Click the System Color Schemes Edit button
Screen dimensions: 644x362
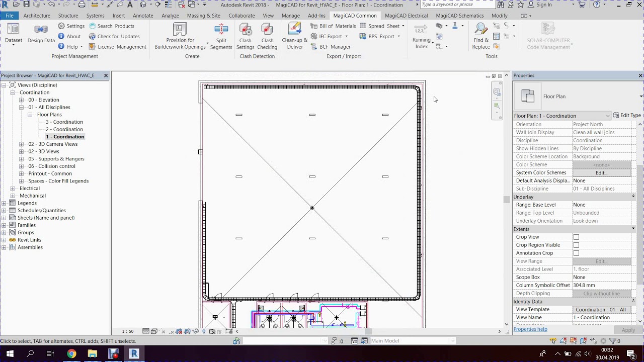tap(601, 172)
